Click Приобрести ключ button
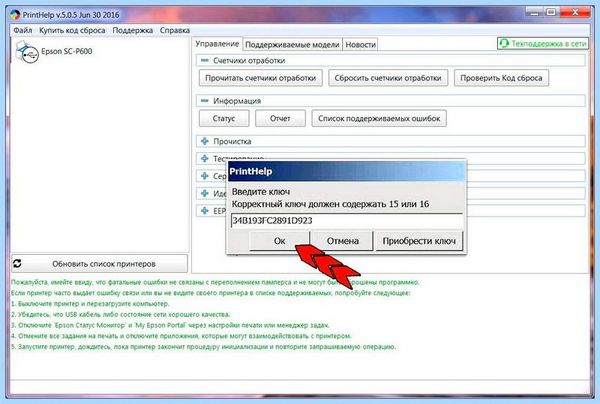The height and width of the screenshot is (404, 600). tap(419, 241)
